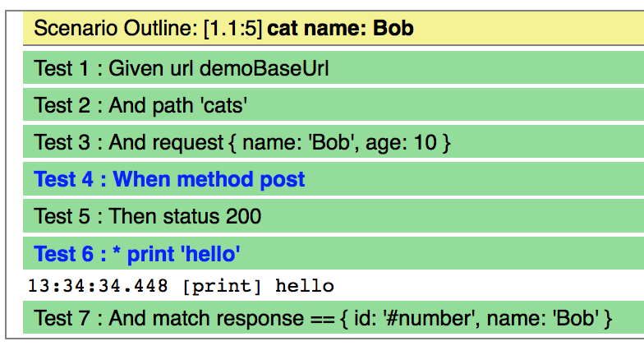The height and width of the screenshot is (355, 644).
Task: Click the 'Test 3 : And request' step row
Action: coord(333,141)
